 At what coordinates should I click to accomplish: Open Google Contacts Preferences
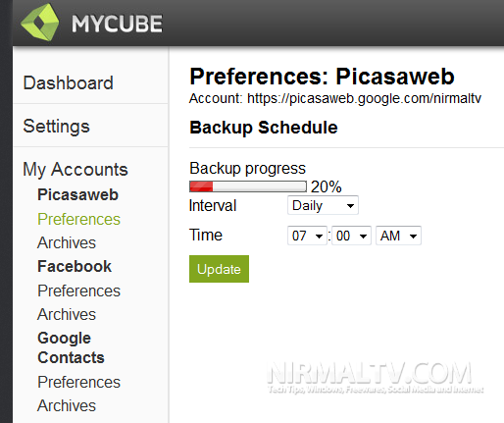click(78, 382)
